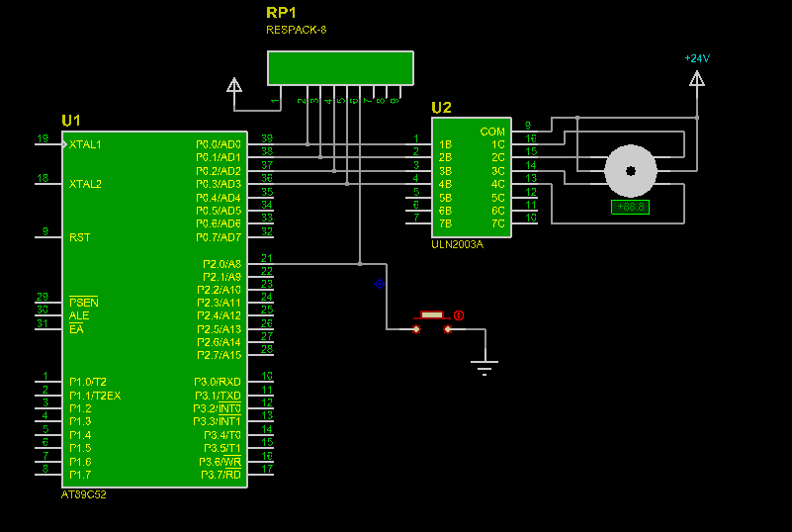Click the power terminal near RP1
Screen dimensions: 792x532
coord(234,85)
